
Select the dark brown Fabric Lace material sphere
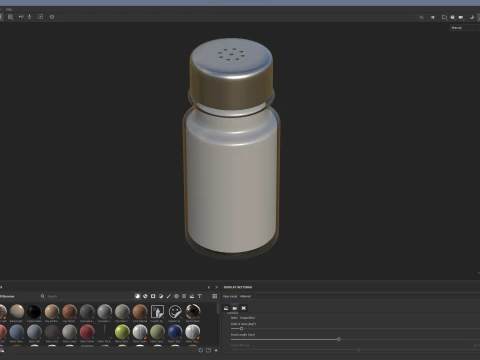click(52, 332)
